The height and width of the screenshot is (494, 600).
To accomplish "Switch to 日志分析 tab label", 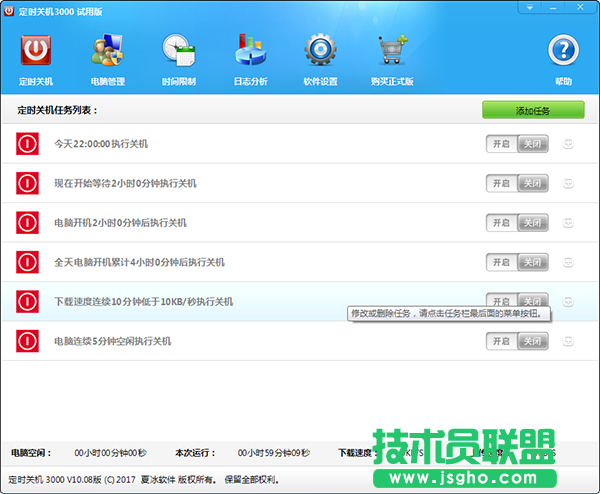I will click(251, 82).
